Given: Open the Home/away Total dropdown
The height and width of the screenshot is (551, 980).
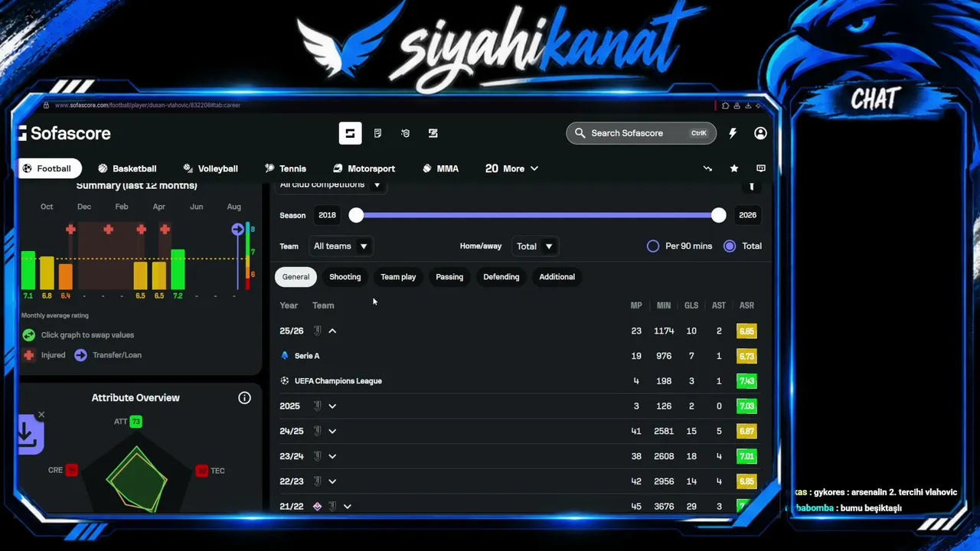Looking at the screenshot, I should (534, 246).
